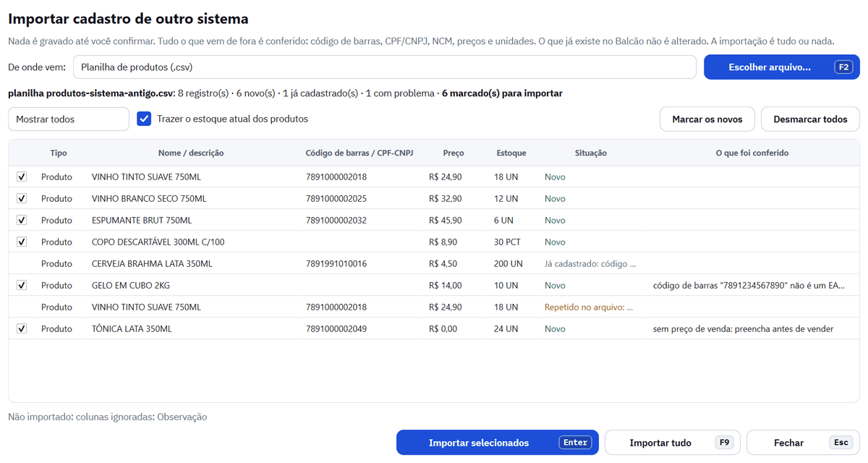The image size is (868, 463).
Task: Click the 12 UN stock cell
Action: (x=506, y=198)
